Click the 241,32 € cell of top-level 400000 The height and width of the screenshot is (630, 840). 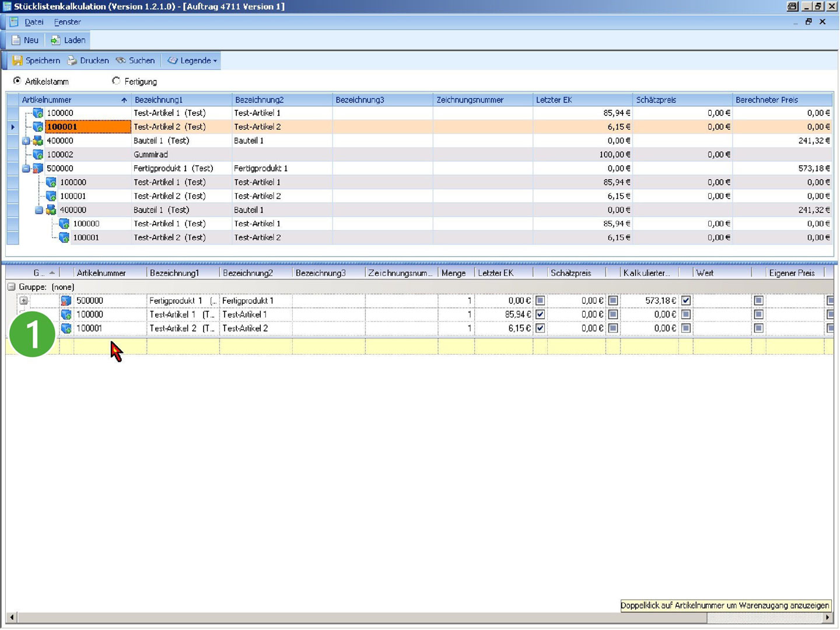point(782,141)
